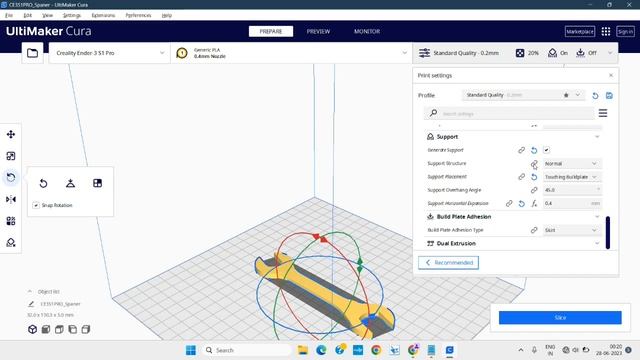Open the File menu
640x360 pixels.
(x=9, y=15)
